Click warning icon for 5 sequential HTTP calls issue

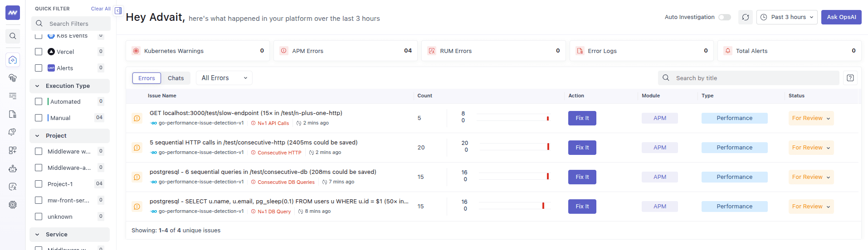pyautogui.click(x=137, y=148)
